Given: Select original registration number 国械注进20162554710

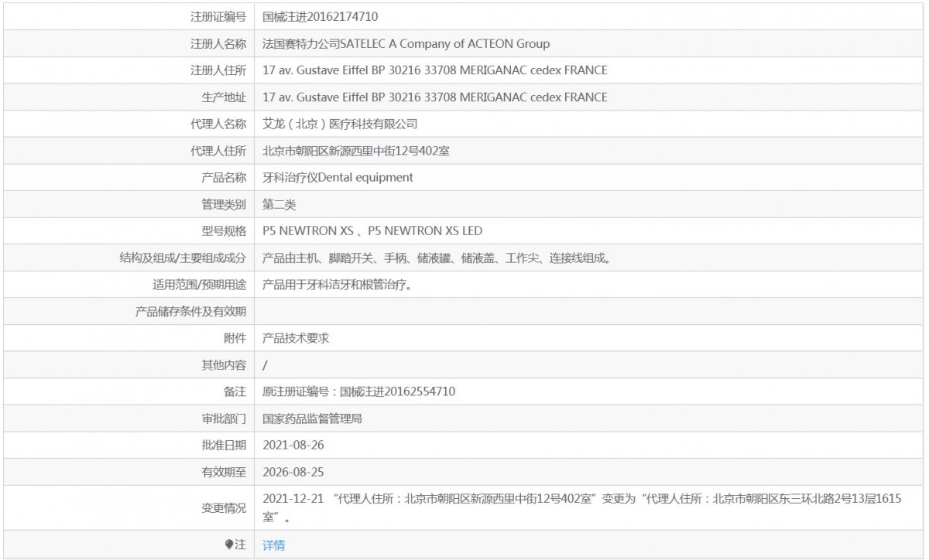Looking at the screenshot, I should click(398, 391).
